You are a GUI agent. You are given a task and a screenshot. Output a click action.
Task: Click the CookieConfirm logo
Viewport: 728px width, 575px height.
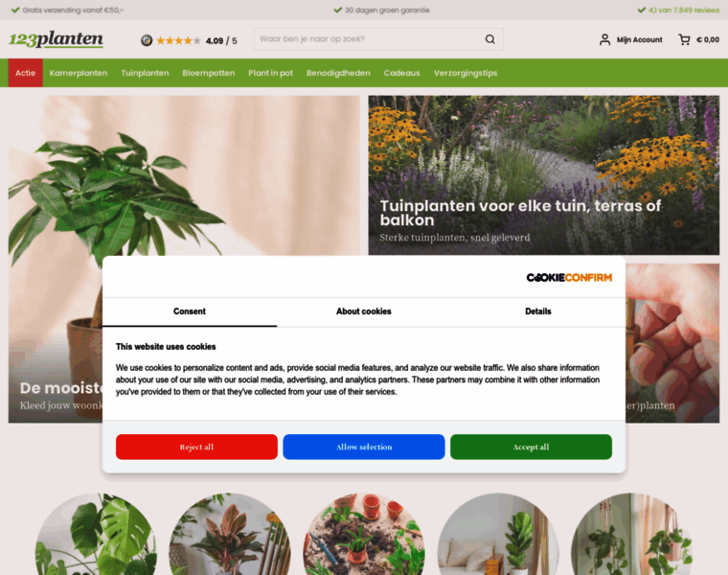[569, 278]
